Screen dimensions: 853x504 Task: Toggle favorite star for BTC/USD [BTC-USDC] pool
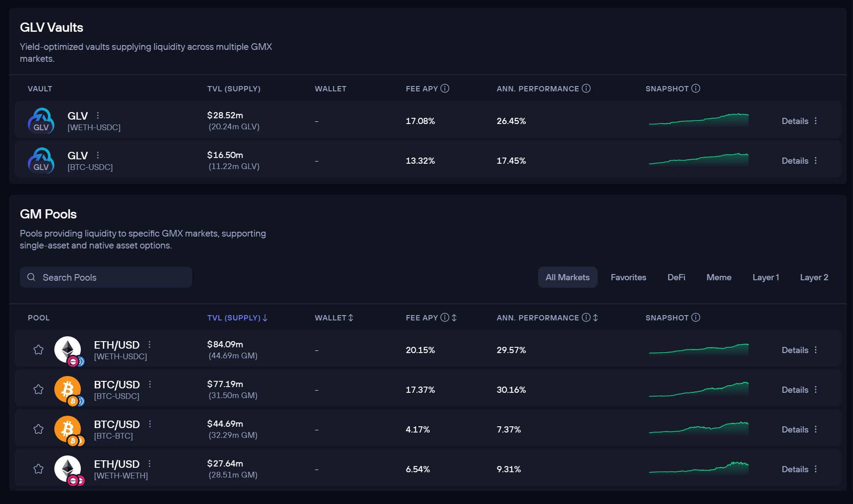[x=38, y=390]
